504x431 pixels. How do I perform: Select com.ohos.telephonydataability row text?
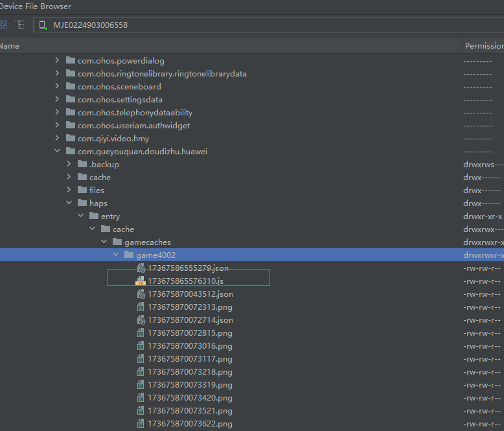click(x=135, y=113)
